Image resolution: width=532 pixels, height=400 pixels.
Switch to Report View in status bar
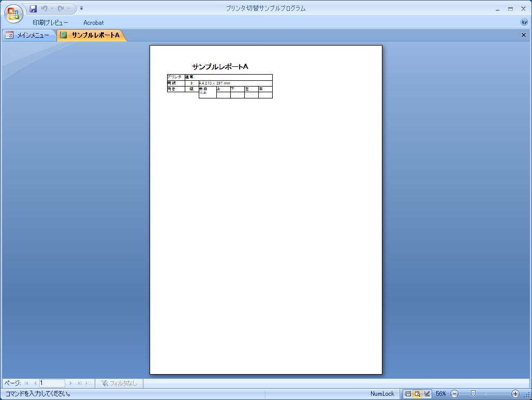click(x=408, y=394)
